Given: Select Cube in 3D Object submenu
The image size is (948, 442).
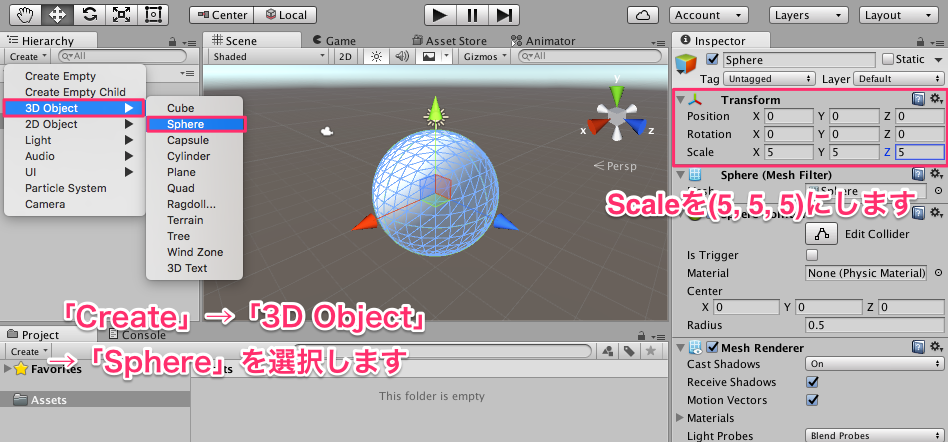Looking at the screenshot, I should (194, 108).
